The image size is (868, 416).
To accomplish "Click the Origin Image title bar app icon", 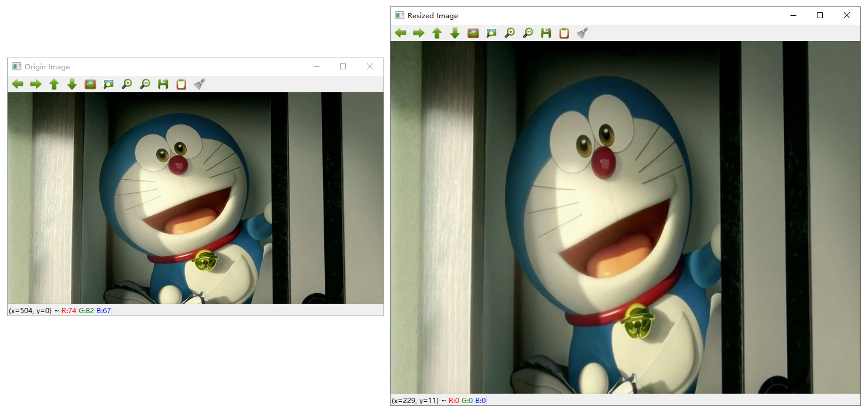I will (16, 66).
